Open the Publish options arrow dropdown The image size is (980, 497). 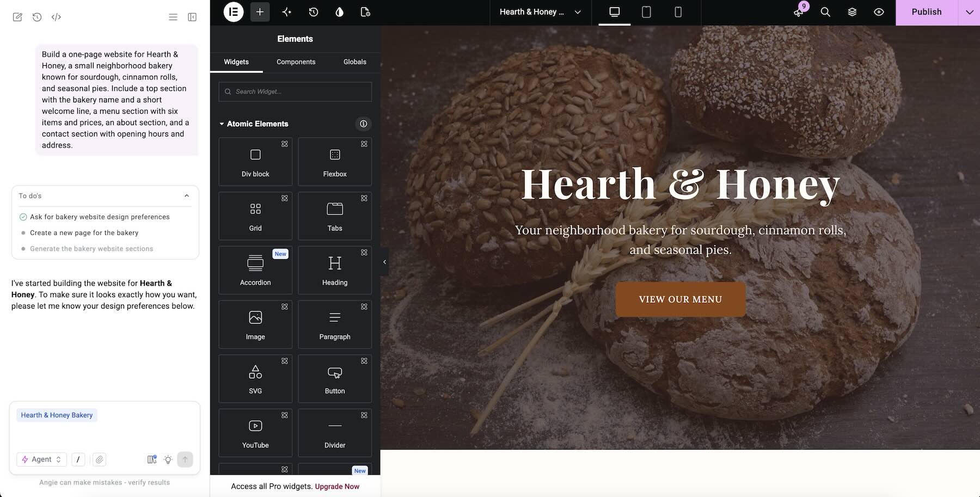(x=969, y=12)
